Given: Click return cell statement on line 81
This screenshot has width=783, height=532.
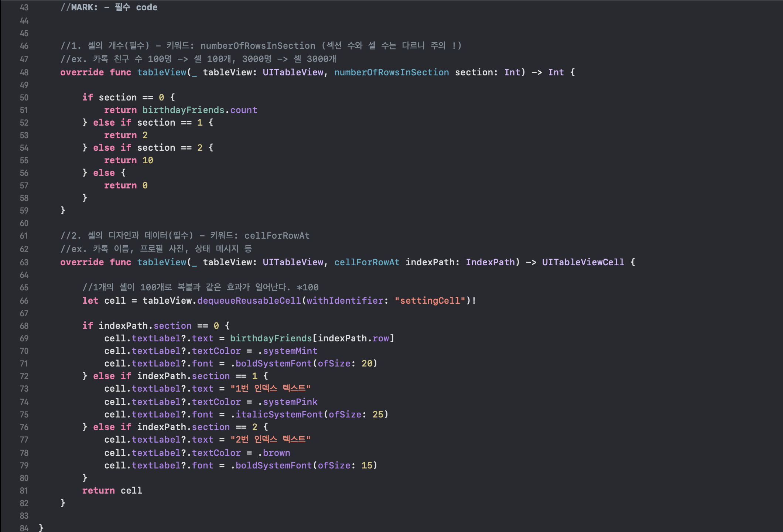Looking at the screenshot, I should coord(112,491).
